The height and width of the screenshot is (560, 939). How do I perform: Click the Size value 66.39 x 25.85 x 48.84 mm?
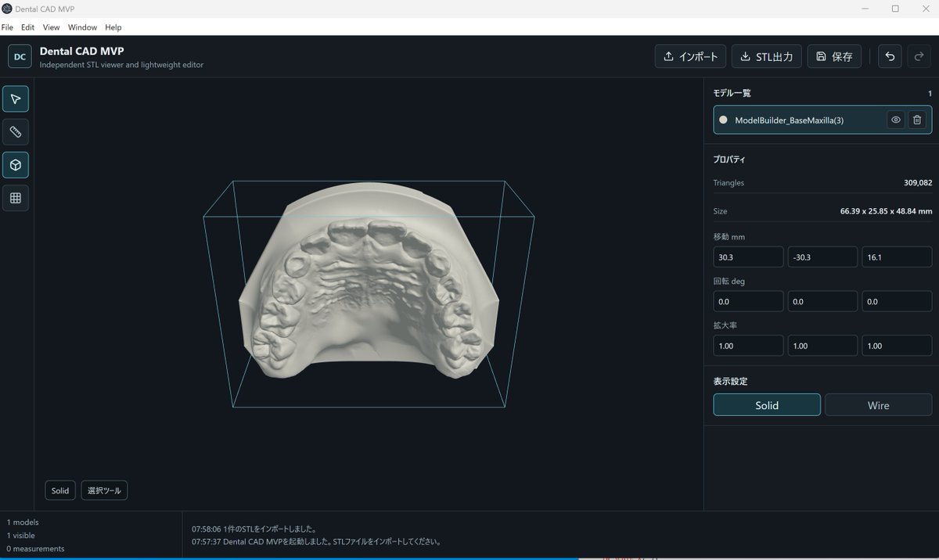(886, 211)
